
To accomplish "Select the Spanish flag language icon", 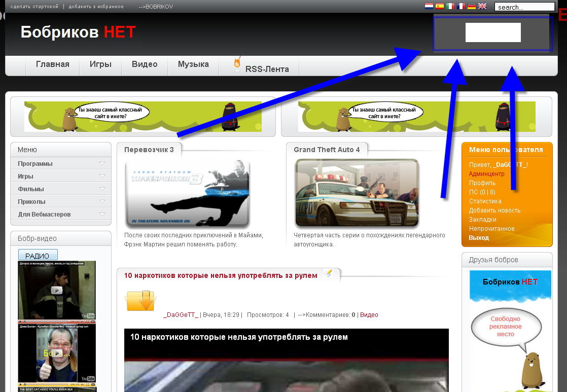I will click(x=439, y=6).
